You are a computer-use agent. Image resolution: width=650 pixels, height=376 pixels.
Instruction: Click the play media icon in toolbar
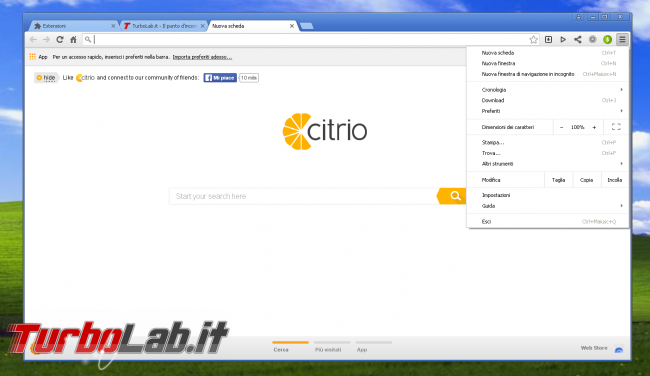[x=563, y=39]
